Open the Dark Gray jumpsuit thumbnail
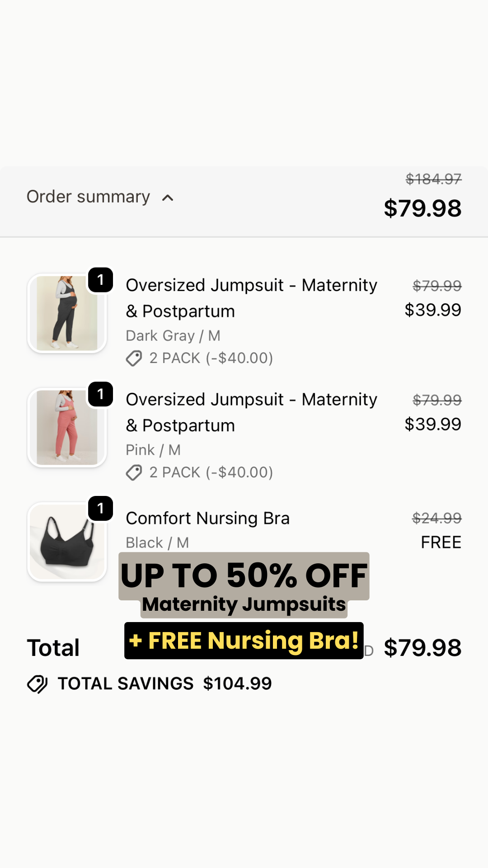 (x=67, y=313)
